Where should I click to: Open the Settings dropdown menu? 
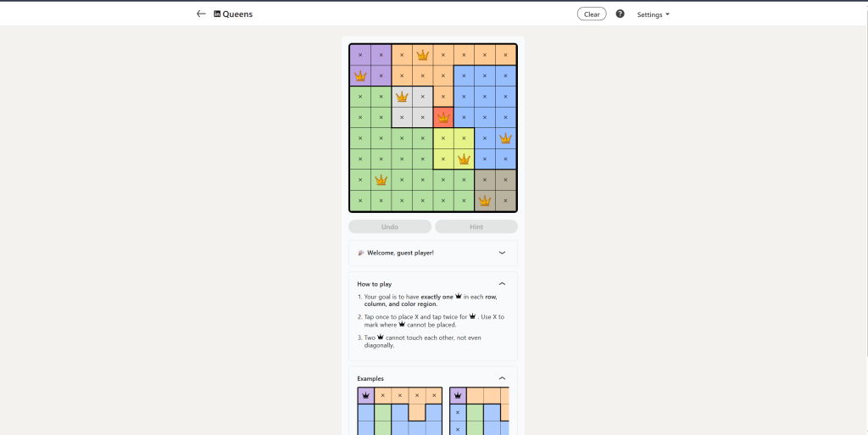653,14
